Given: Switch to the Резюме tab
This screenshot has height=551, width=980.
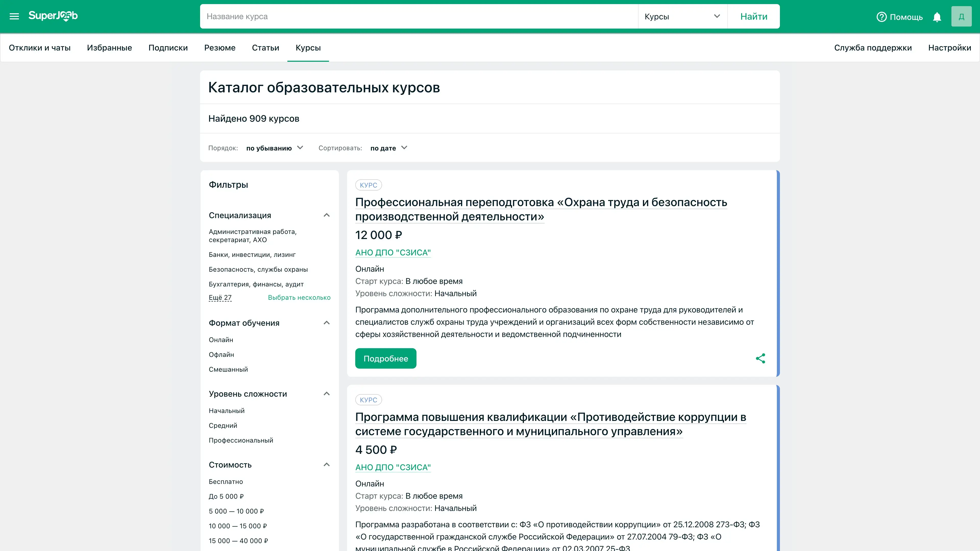Looking at the screenshot, I should (x=219, y=47).
